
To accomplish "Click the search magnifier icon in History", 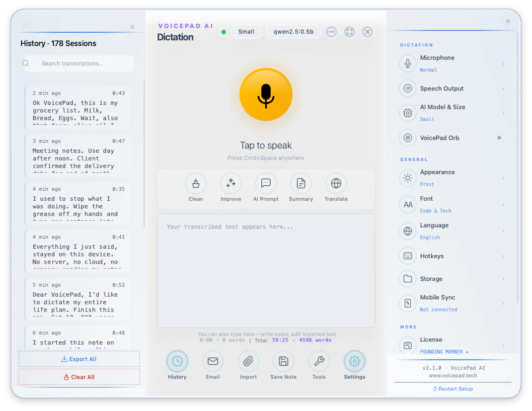I will pyautogui.click(x=26, y=63).
